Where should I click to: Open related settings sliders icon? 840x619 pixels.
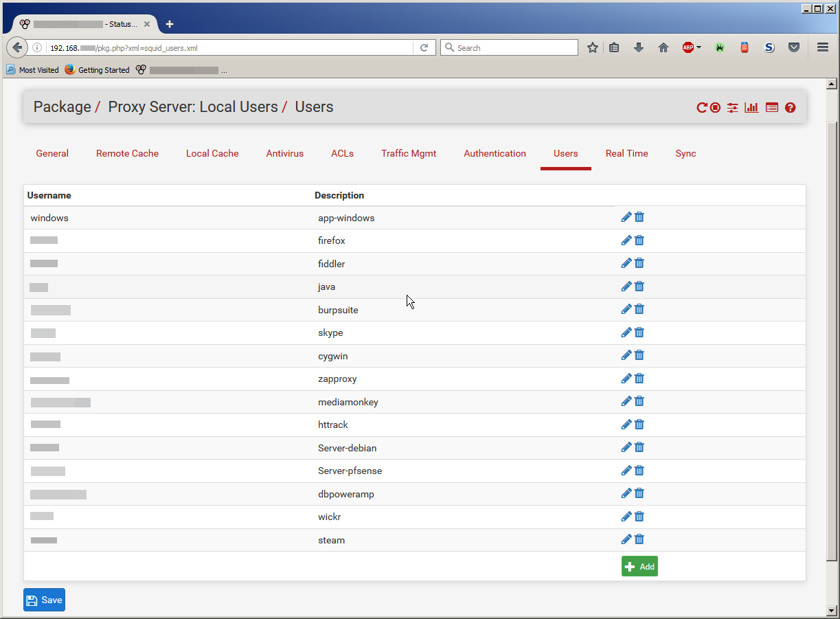click(x=733, y=108)
